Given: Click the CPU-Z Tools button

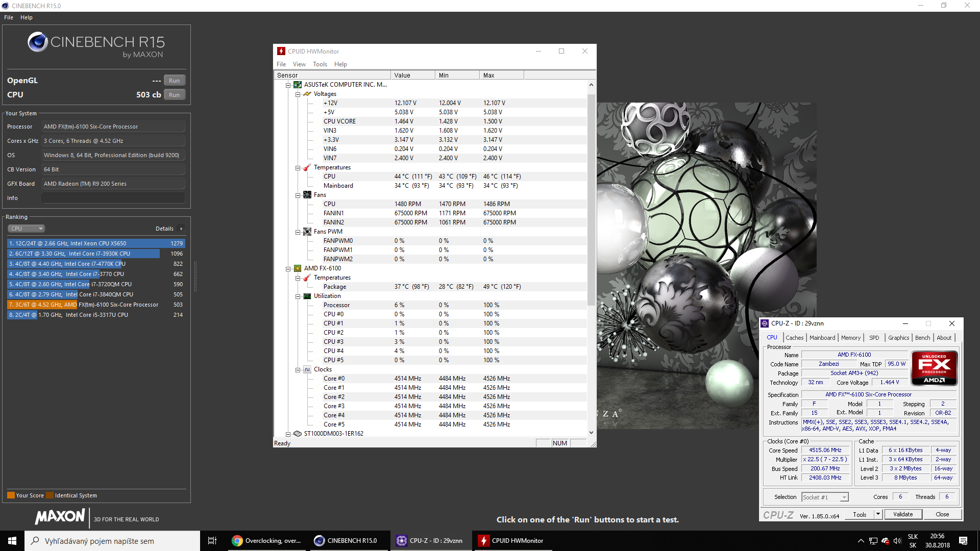Looking at the screenshot, I should coord(860,514).
